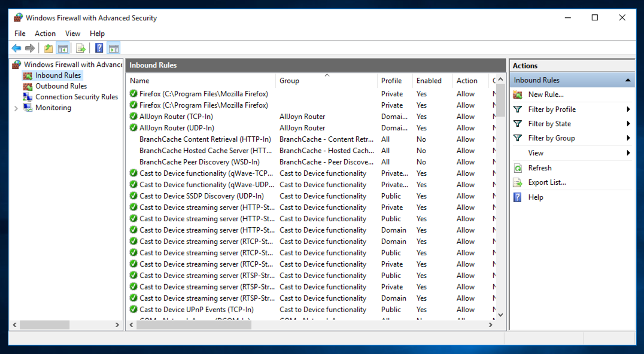Select Monitoring in the tree
Viewport: 644px width, 354px height.
coord(53,108)
